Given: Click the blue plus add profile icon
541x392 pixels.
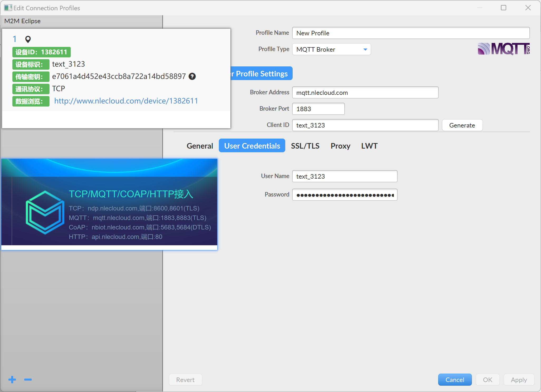Looking at the screenshot, I should pos(12,380).
